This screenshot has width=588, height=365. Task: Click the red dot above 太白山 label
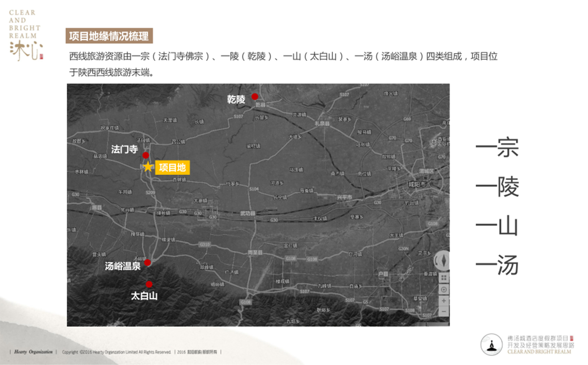click(x=149, y=284)
